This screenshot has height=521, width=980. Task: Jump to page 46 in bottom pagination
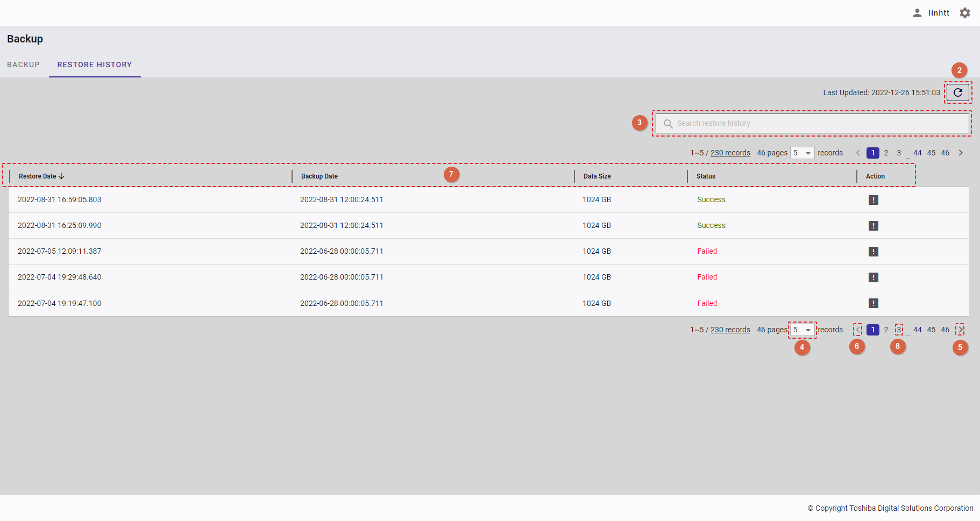945,330
